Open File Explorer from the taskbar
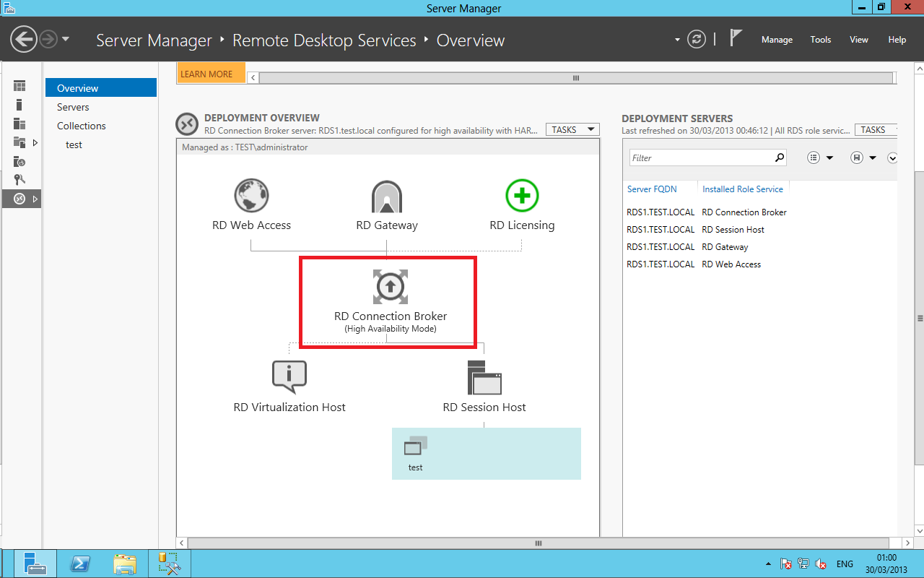924x578 pixels. 125,564
